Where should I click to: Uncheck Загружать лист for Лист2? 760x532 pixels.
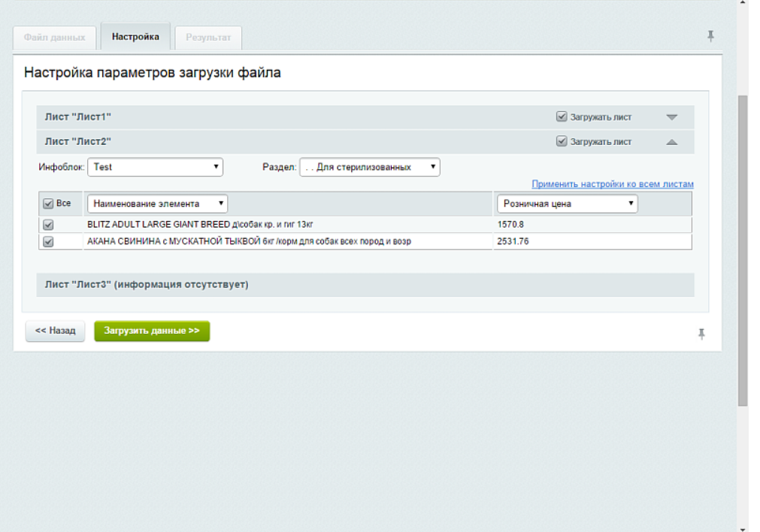click(562, 141)
